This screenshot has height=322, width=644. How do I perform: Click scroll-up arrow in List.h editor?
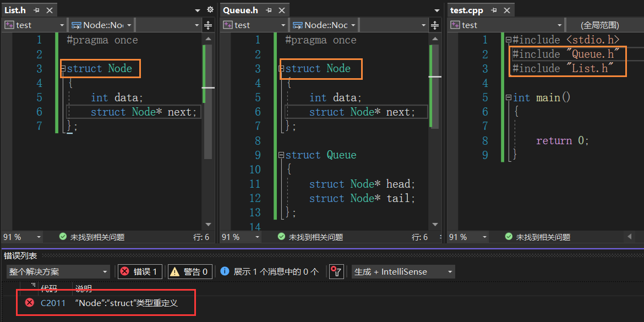point(208,39)
